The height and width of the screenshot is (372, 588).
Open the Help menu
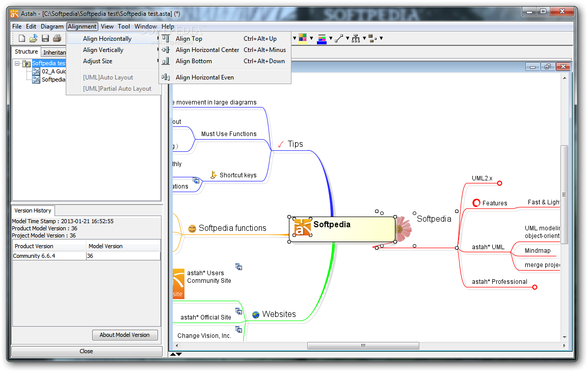coord(168,26)
